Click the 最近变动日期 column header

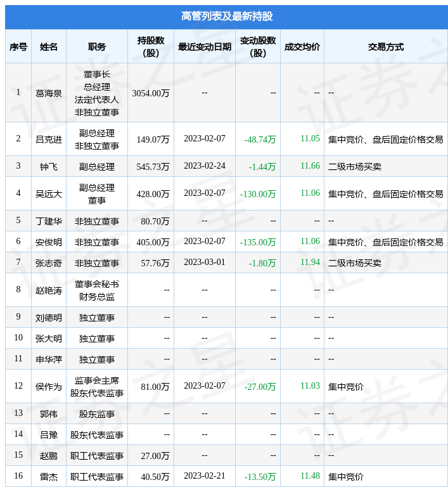tap(205, 47)
